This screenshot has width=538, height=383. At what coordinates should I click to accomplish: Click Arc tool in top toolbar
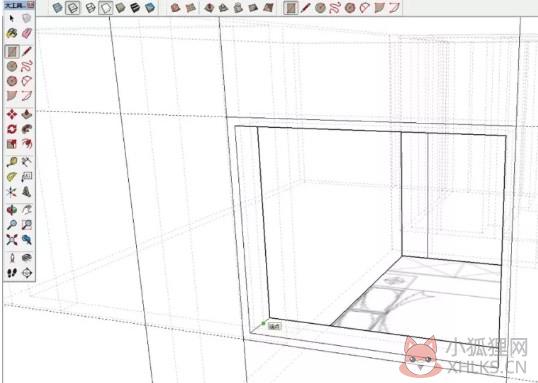364,8
